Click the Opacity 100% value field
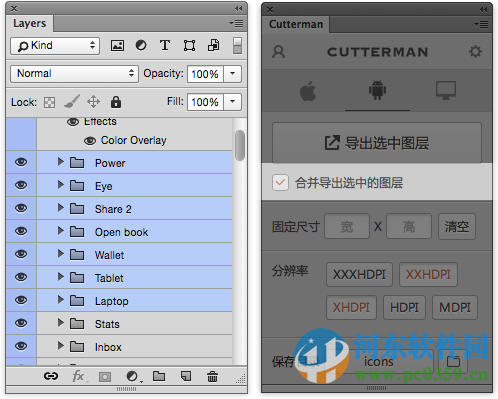The height and width of the screenshot is (399, 498). (x=205, y=74)
